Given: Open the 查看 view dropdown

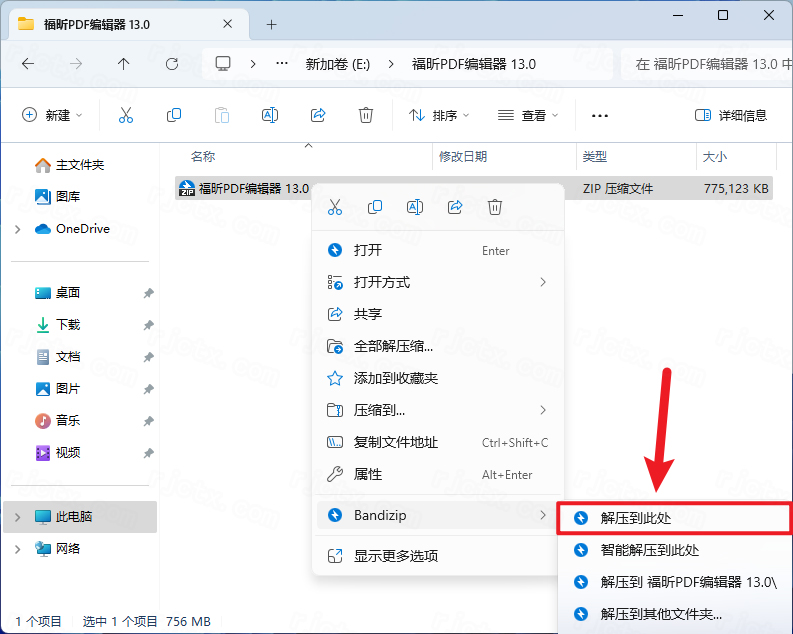Looking at the screenshot, I should pyautogui.click(x=527, y=115).
